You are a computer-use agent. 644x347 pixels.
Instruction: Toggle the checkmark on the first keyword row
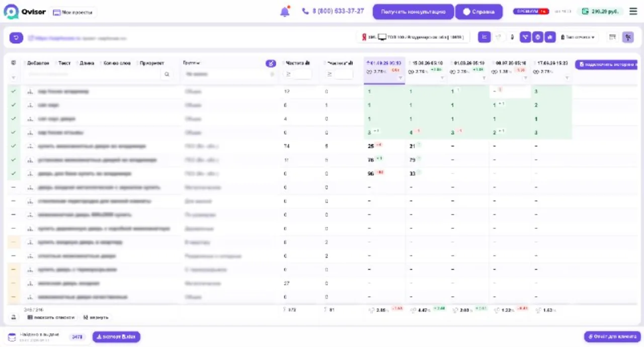point(14,92)
